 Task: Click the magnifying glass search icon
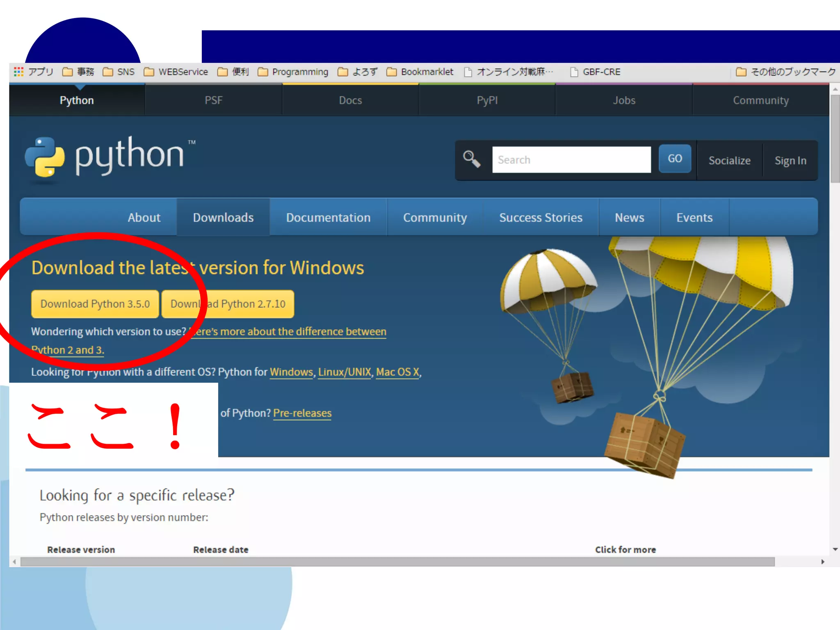tap(471, 159)
